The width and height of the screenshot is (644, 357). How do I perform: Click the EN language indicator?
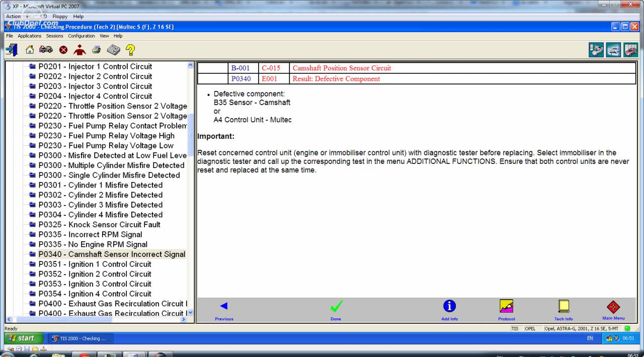590,338
